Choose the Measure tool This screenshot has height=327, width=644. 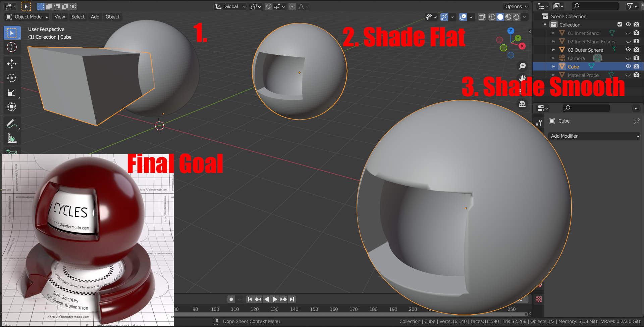pos(12,138)
